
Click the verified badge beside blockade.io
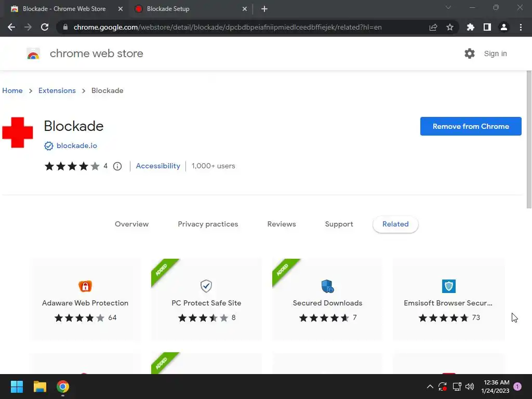(48, 146)
